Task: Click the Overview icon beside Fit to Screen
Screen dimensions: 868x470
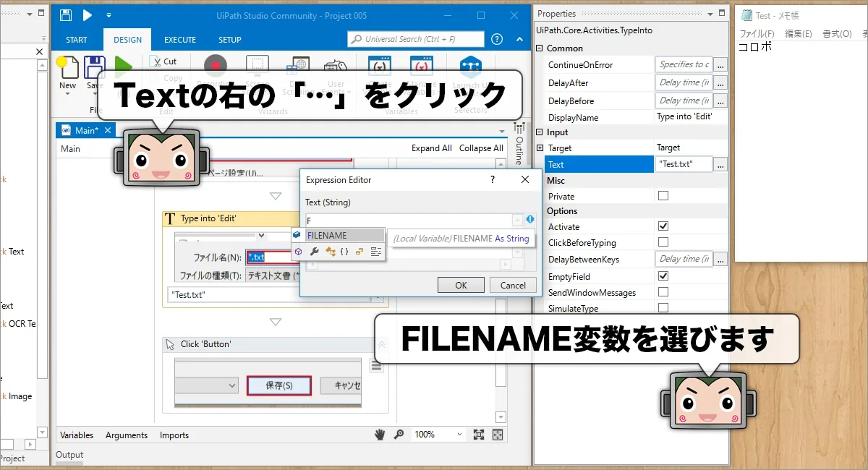Action: coord(498,435)
